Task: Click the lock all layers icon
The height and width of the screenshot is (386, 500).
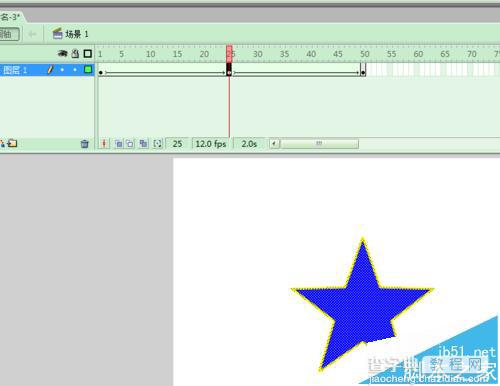Action: (75, 53)
